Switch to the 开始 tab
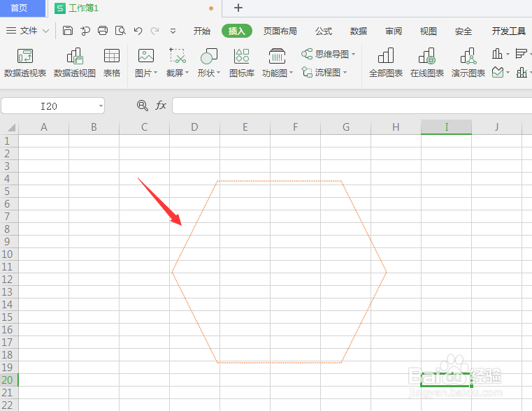This screenshot has height=411, width=532. click(202, 31)
